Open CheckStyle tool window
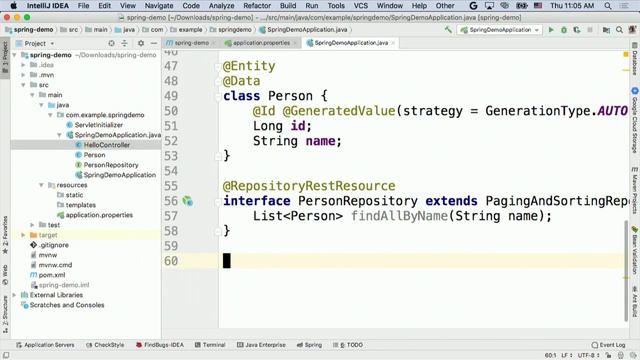The height and width of the screenshot is (360, 640). [x=105, y=345]
